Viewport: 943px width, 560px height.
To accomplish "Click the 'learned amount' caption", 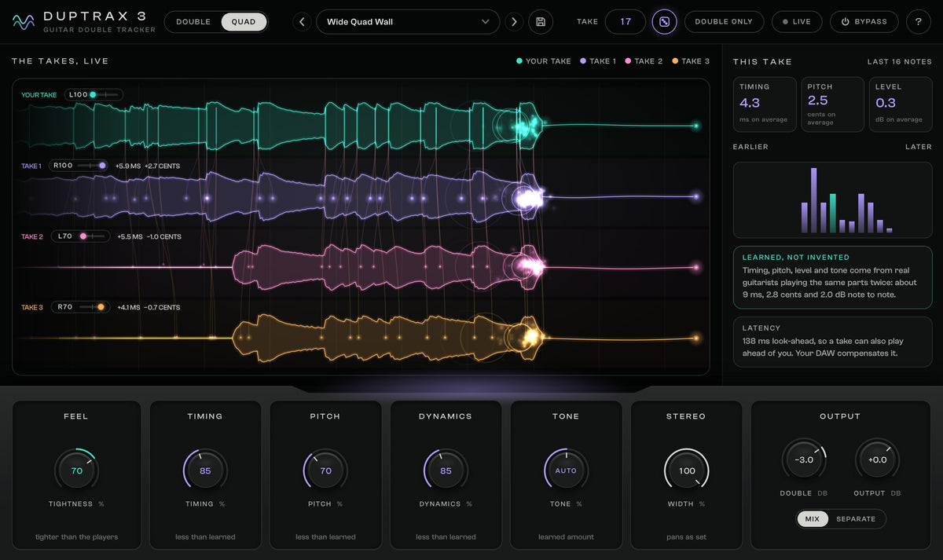I will [566, 537].
